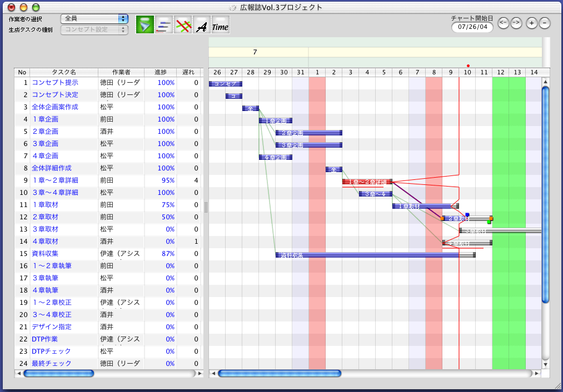Select task 資料収集 in task list
This screenshot has width=563, height=392.
tap(45, 254)
